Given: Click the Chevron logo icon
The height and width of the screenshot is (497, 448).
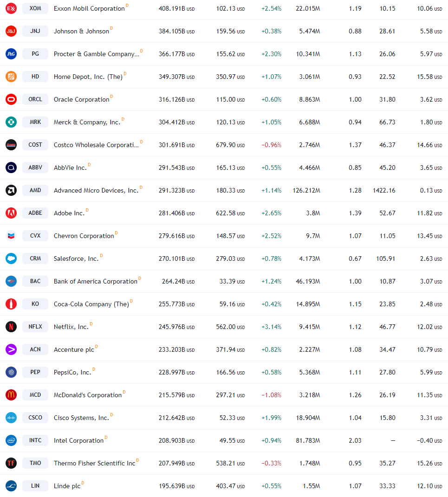Looking at the screenshot, I should point(11,236).
